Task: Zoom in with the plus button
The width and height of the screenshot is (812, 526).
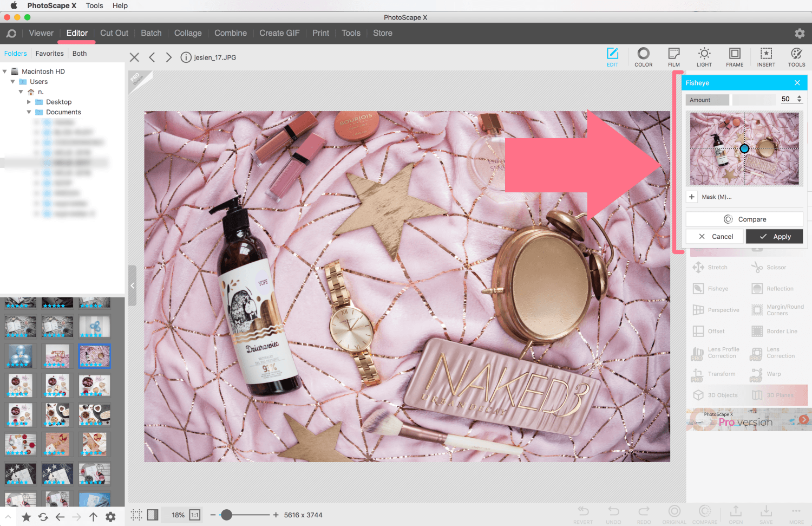Action: (x=276, y=515)
